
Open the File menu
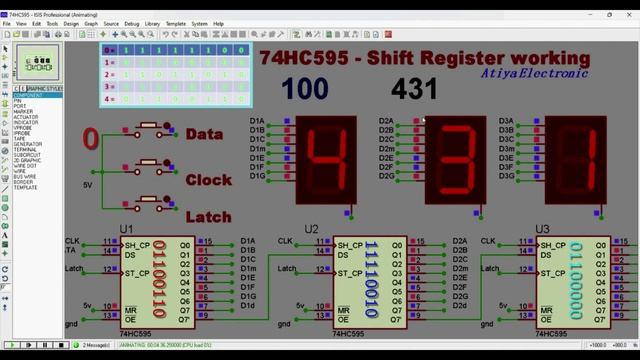pos(7,24)
